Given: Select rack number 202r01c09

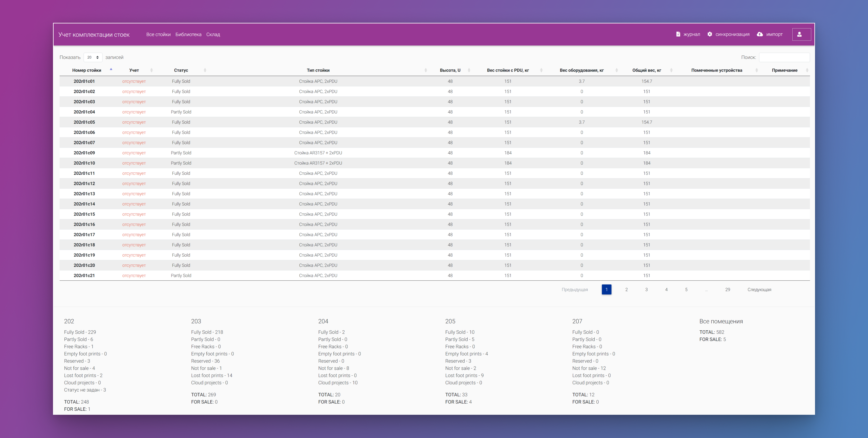Looking at the screenshot, I should click(84, 153).
